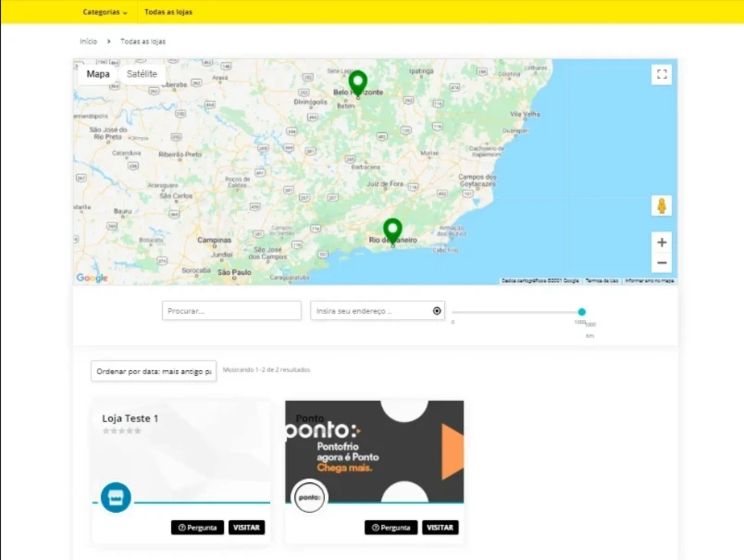The image size is (744, 560).
Task: Focus the Procurar search field
Action: click(231, 311)
